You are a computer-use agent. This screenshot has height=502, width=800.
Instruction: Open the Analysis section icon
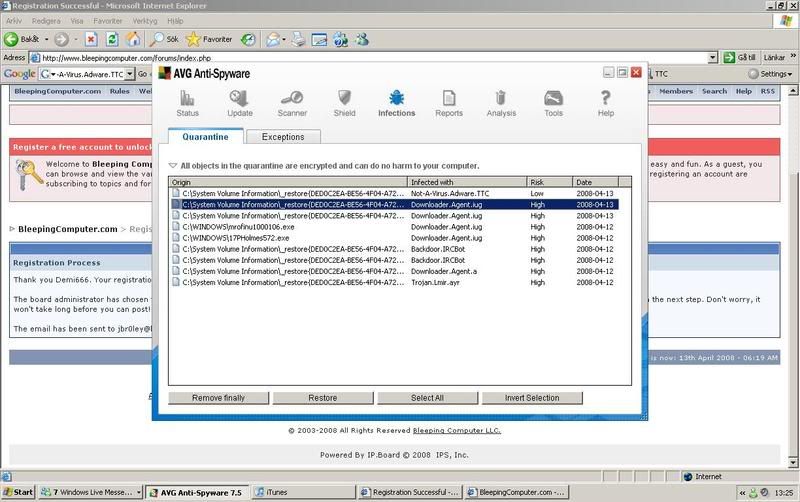pyautogui.click(x=501, y=104)
